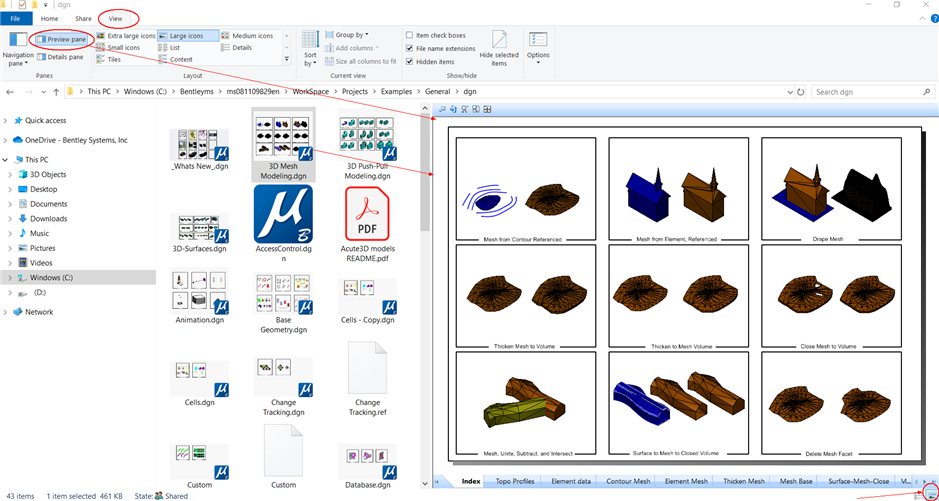The height and width of the screenshot is (501, 939).
Task: Select the Large icons layout
Action: 187,36
